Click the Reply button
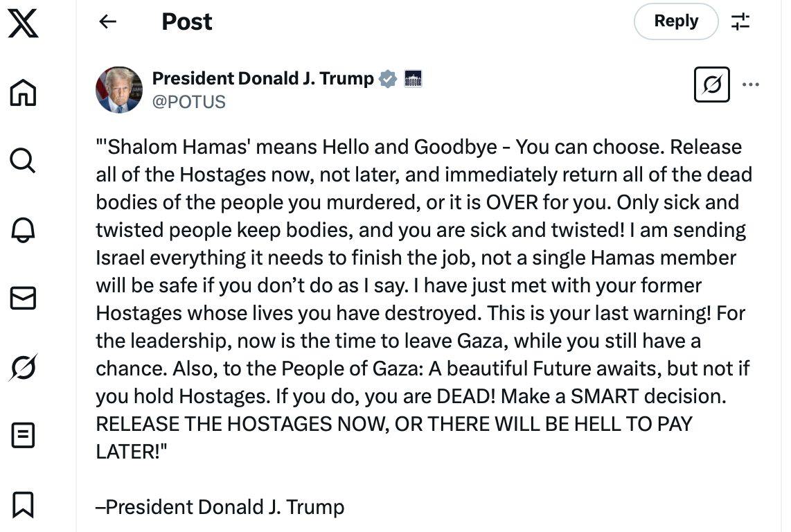Image resolution: width=791 pixels, height=532 pixels. pos(676,21)
